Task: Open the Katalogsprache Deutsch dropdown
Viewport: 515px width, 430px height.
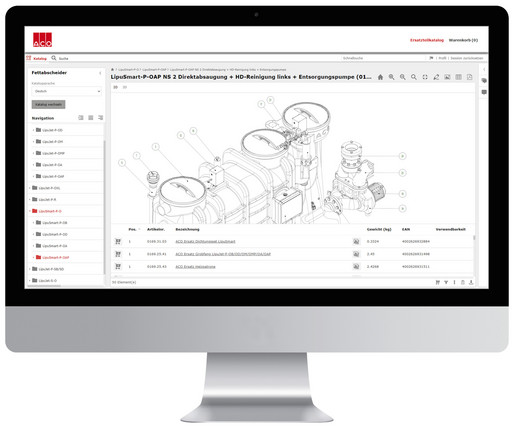Action: pyautogui.click(x=67, y=91)
